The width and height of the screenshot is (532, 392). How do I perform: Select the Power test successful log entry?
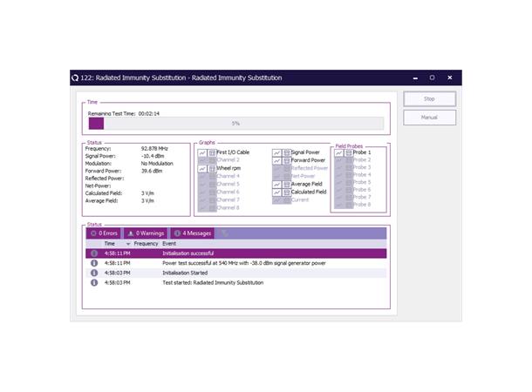click(244, 263)
